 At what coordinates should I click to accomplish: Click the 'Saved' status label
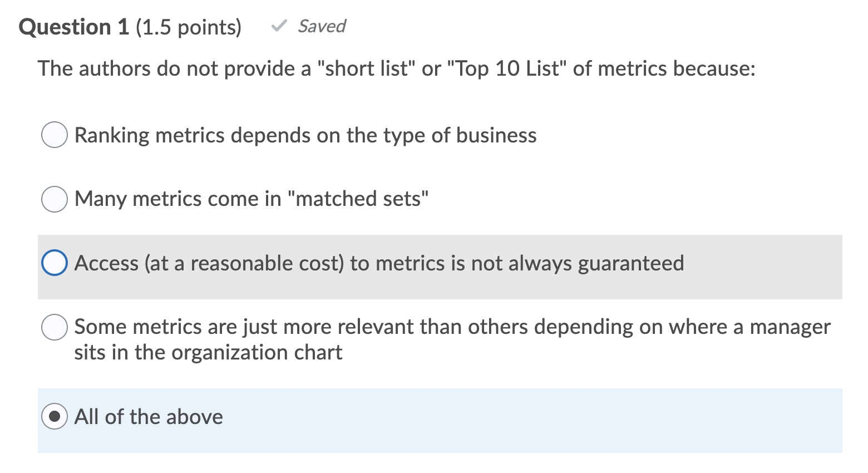pyautogui.click(x=322, y=26)
